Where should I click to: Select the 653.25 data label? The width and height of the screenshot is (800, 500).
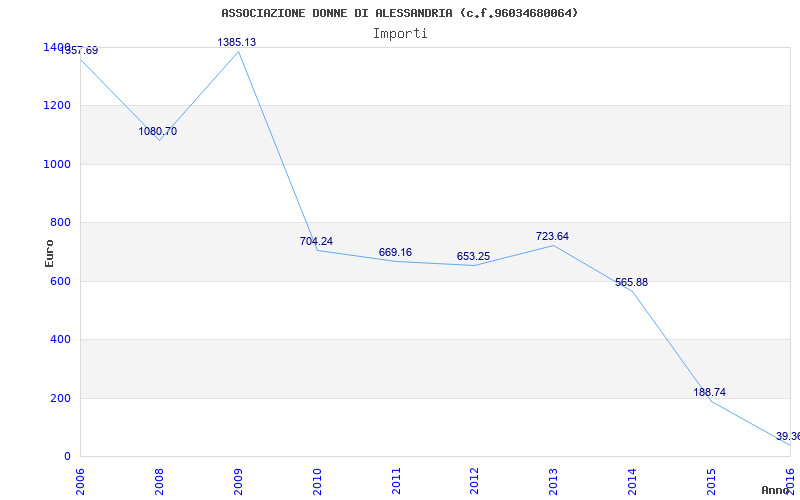(473, 257)
